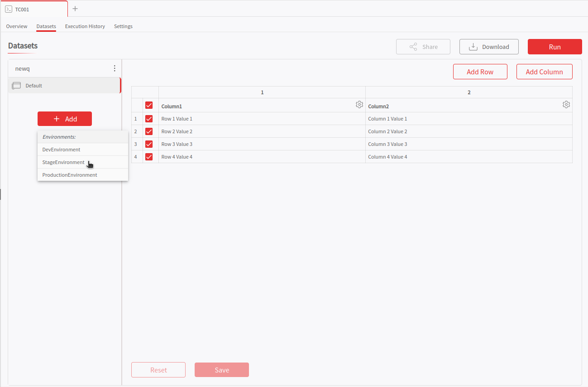The width and height of the screenshot is (588, 387).
Task: Click the cell 'Row 1 Value 1'
Action: 262,119
